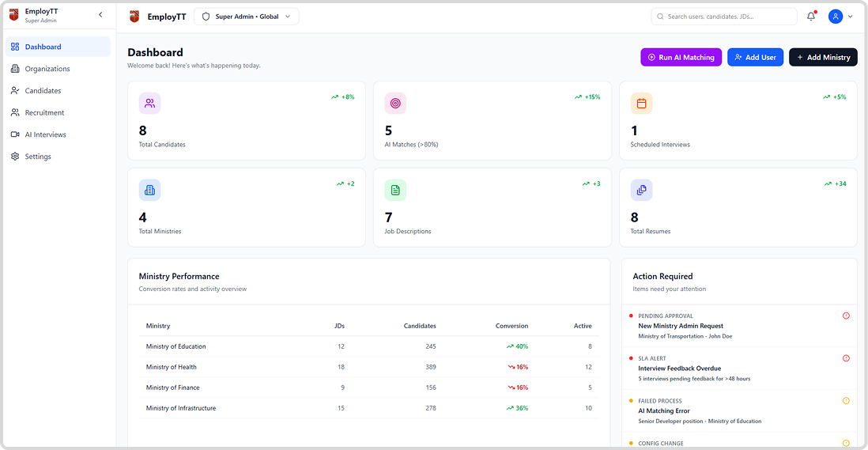Click the AI Interviews camera icon
Screen dimensions: 868x450
pos(15,134)
